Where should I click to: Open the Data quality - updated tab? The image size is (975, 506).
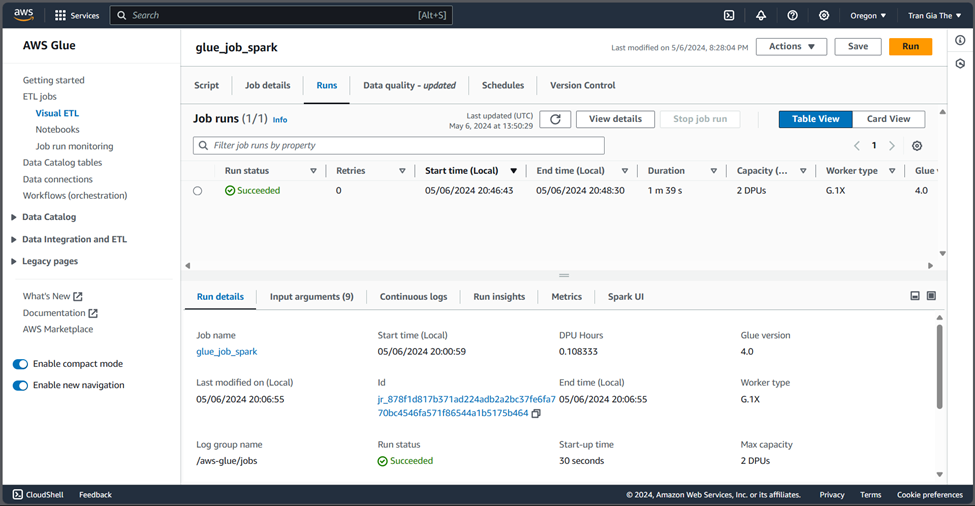click(x=409, y=85)
